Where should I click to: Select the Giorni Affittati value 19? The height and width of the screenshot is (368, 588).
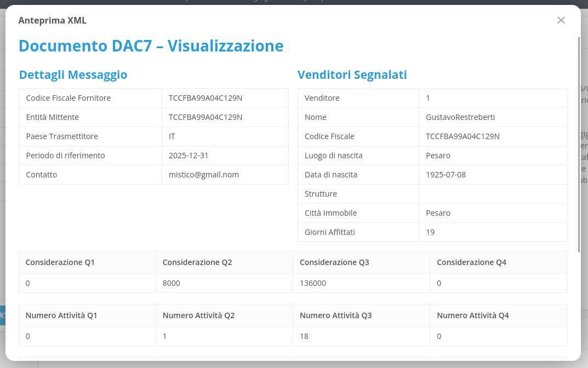pyautogui.click(x=430, y=232)
